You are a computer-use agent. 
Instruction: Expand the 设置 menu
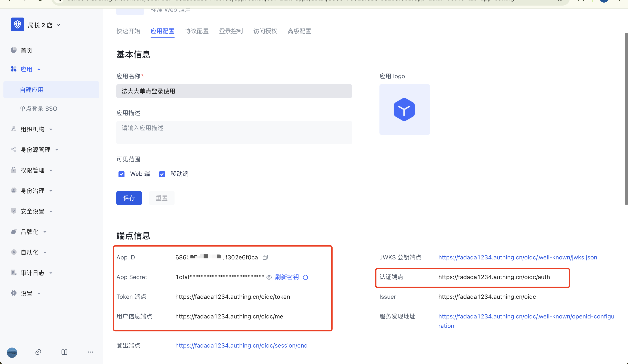(x=39, y=293)
